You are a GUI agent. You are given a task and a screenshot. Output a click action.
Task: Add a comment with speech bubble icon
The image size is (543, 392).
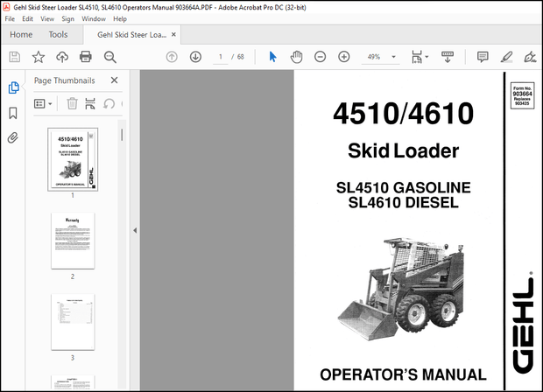click(x=483, y=57)
